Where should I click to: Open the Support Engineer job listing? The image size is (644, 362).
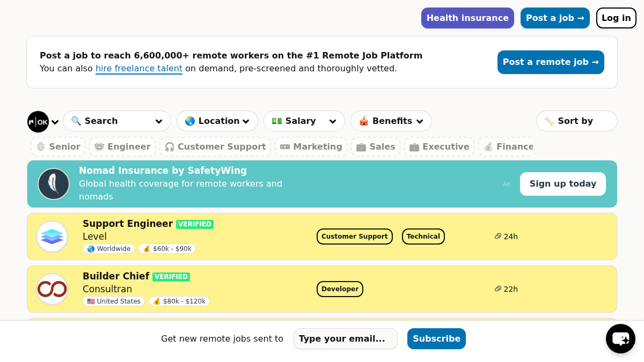(128, 224)
